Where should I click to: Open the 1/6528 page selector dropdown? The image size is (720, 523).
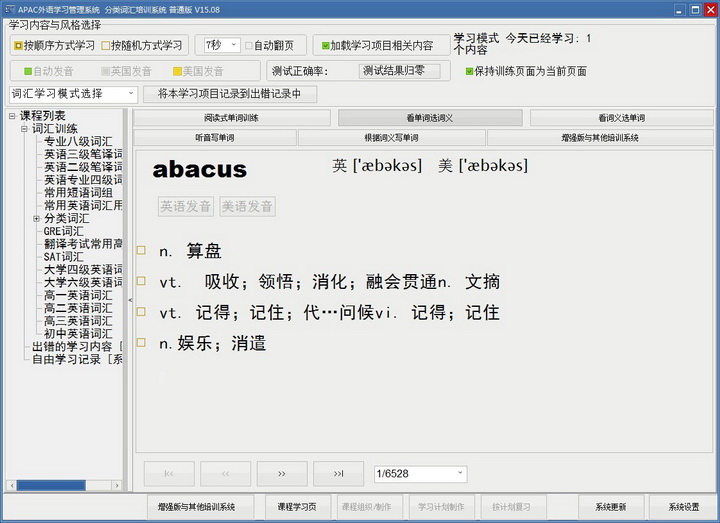[421, 474]
